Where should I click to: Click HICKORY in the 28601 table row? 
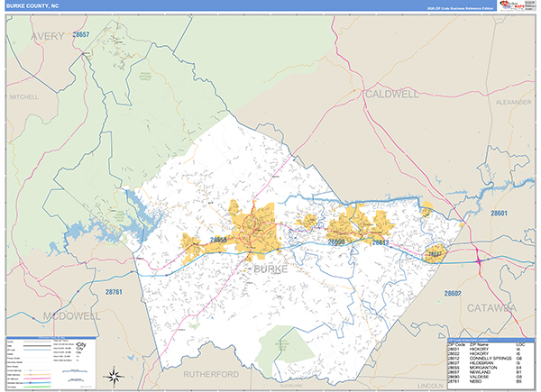479,350
